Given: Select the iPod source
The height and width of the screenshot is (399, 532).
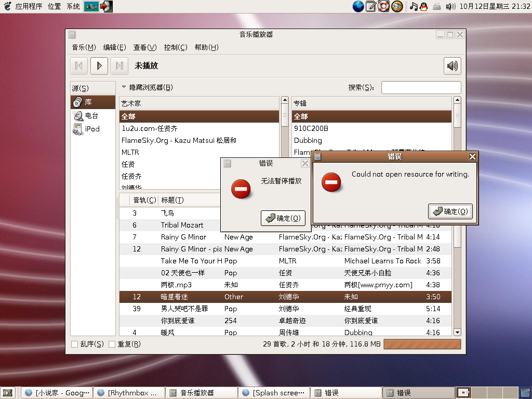Looking at the screenshot, I should pos(93,129).
